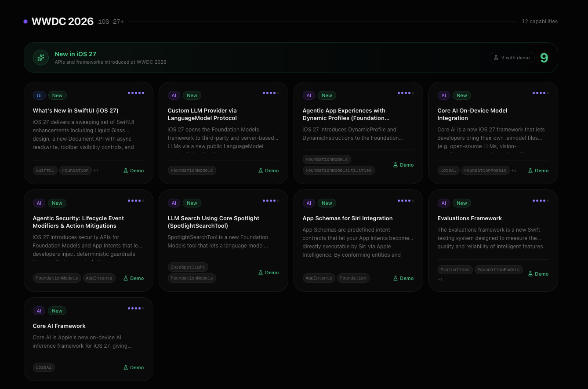Click +1 more tags on What's New in SwiftUI card
The image size is (588, 389).
[96, 171]
